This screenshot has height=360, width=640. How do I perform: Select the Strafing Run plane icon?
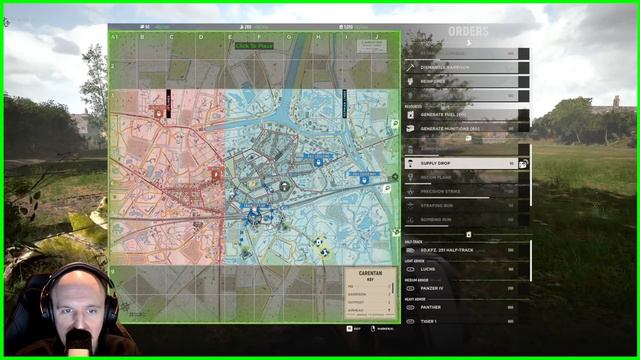[x=411, y=206]
